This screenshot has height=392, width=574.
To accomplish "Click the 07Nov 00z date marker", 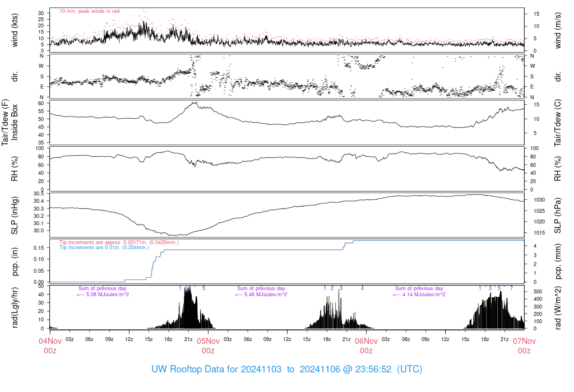I will point(524,345).
